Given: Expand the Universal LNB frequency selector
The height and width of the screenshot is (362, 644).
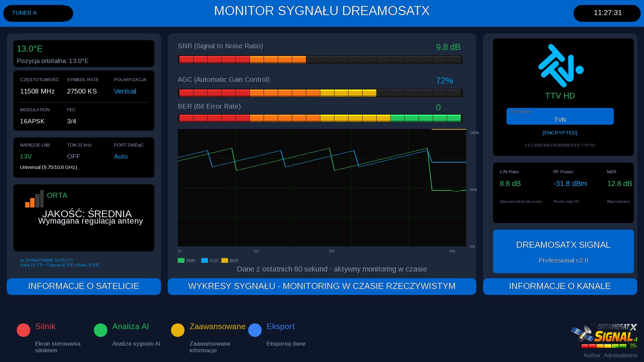Looking at the screenshot, I should coord(48,167).
